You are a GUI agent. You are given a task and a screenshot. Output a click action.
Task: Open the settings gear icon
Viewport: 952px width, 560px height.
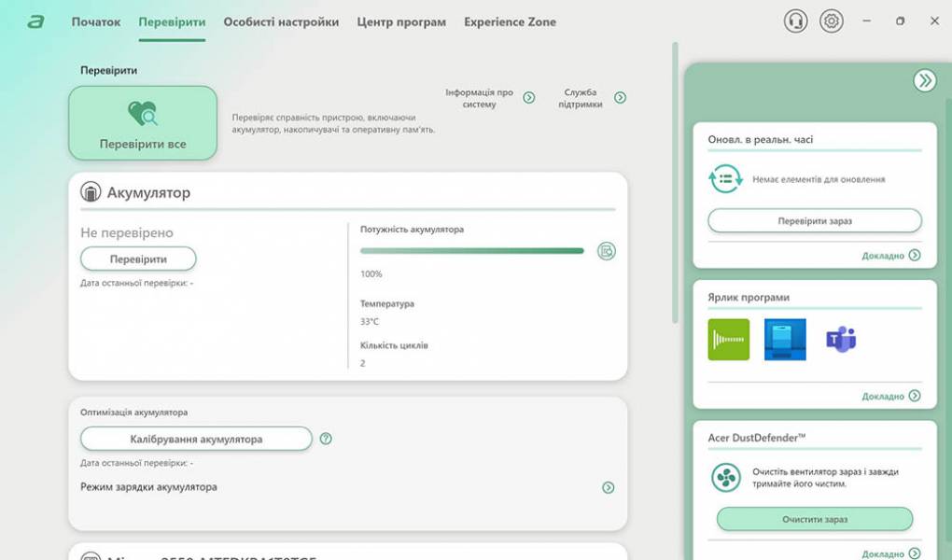pos(831,21)
